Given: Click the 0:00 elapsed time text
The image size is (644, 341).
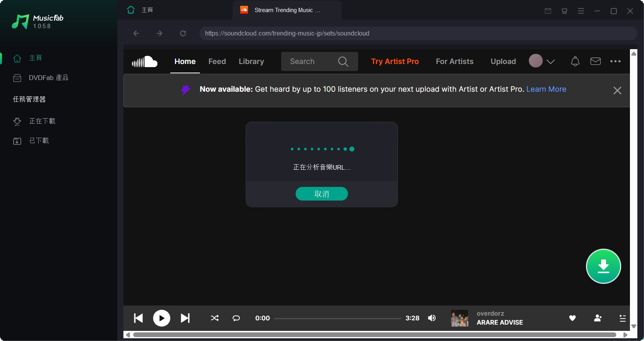Looking at the screenshot, I should (262, 318).
